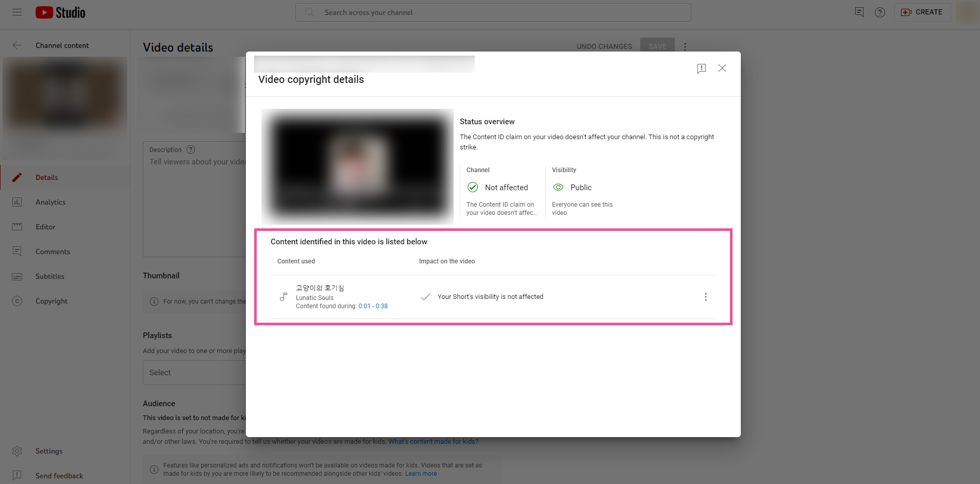Image resolution: width=980 pixels, height=484 pixels.
Task: Open the hamburger navigation menu
Action: 17,12
